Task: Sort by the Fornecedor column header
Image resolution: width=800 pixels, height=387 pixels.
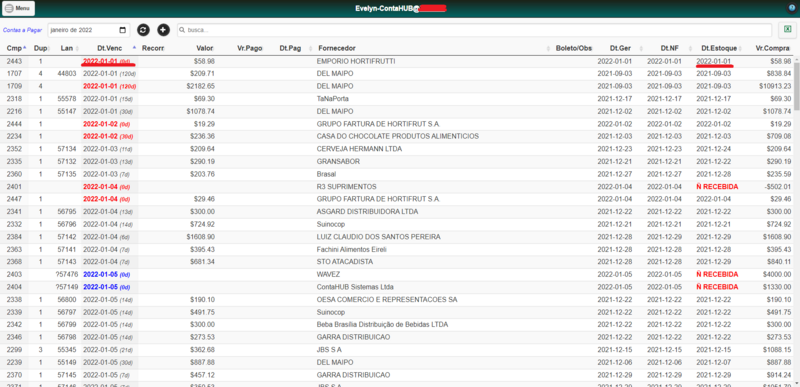Action: [x=337, y=48]
